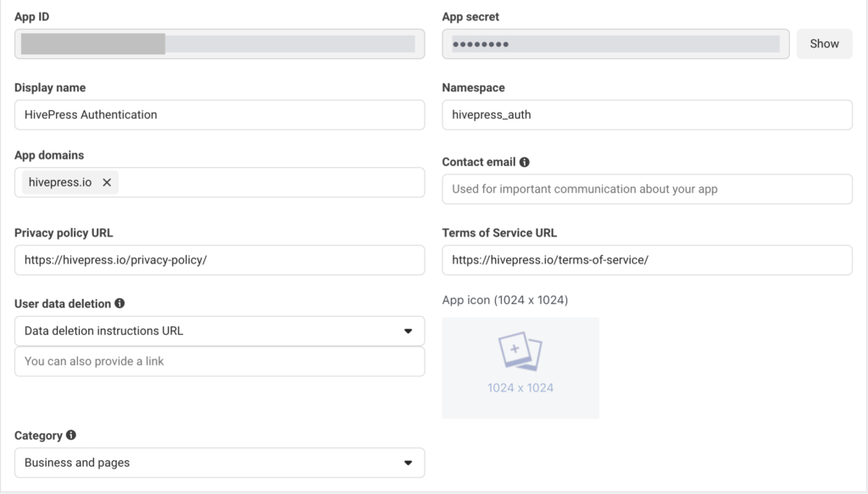Image resolution: width=868 pixels, height=494 pixels.
Task: Reveal the App secret using Show
Action: tap(824, 43)
